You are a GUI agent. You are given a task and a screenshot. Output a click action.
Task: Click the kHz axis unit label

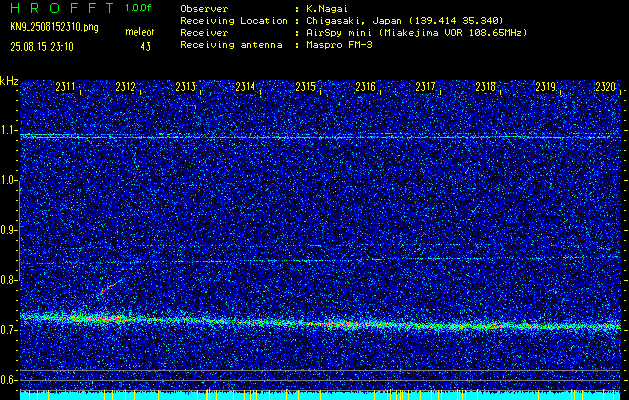point(9,81)
